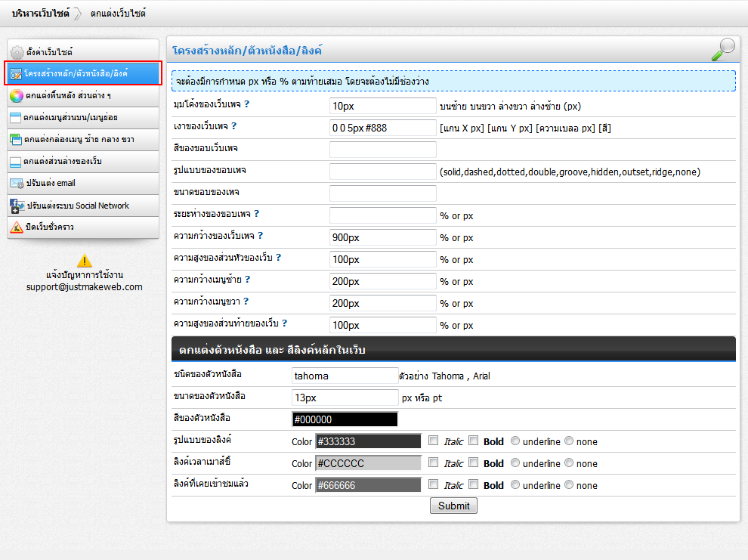Open ปรับแต่งระบบ Social Network
This screenshot has height=560, width=748.
tap(83, 206)
